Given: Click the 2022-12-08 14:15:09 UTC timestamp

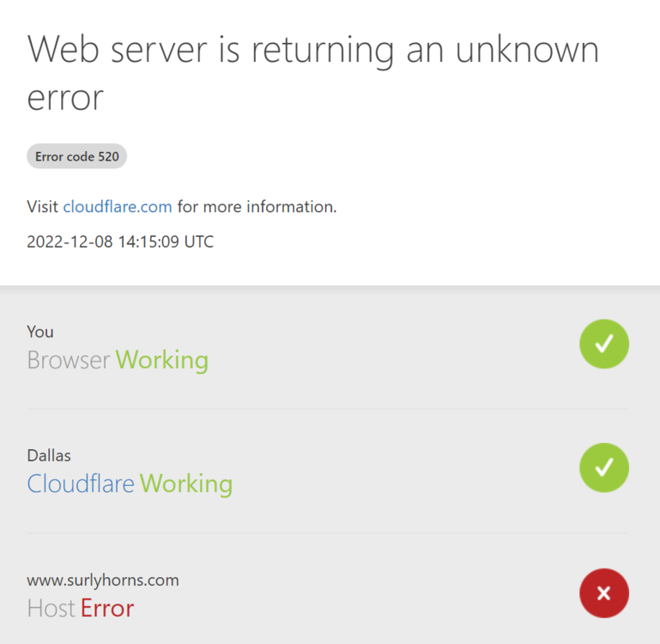Looking at the screenshot, I should [120, 242].
